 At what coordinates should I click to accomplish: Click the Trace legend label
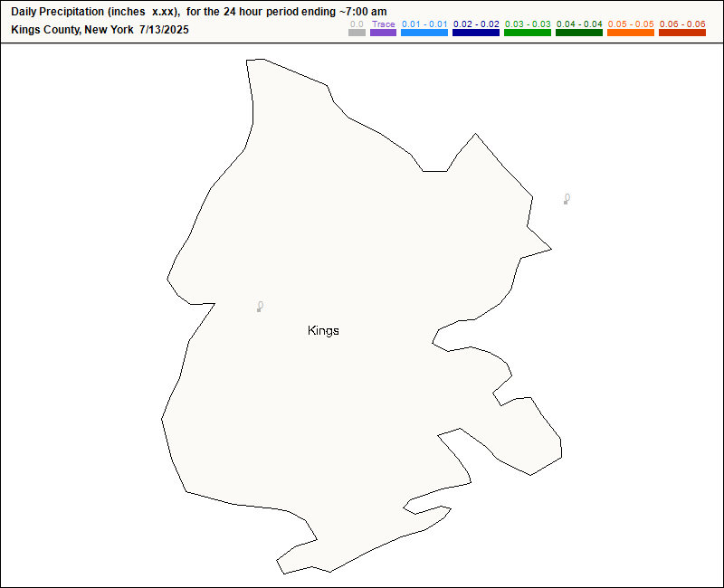tap(383, 24)
